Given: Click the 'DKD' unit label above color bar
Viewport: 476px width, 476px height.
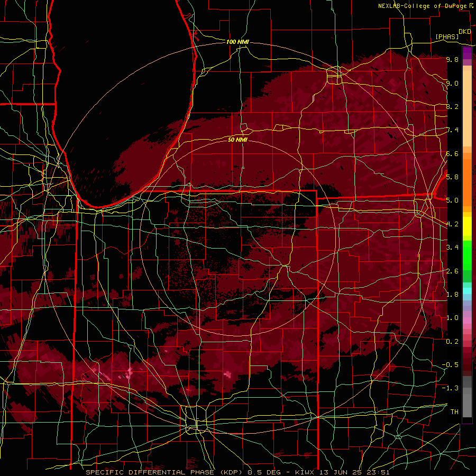Looking at the screenshot, I should point(464,32).
